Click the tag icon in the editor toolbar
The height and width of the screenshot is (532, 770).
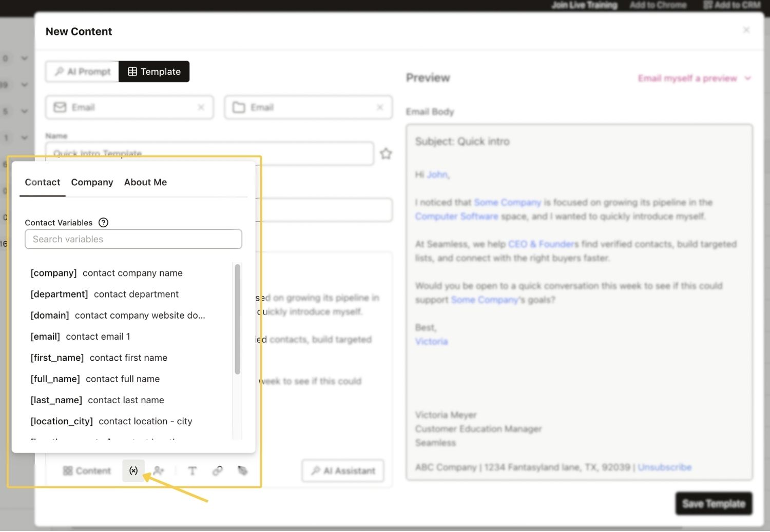pyautogui.click(x=243, y=470)
